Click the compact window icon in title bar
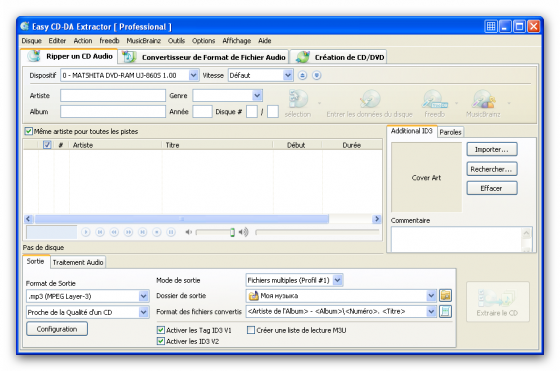560x371 pixels. click(491, 26)
